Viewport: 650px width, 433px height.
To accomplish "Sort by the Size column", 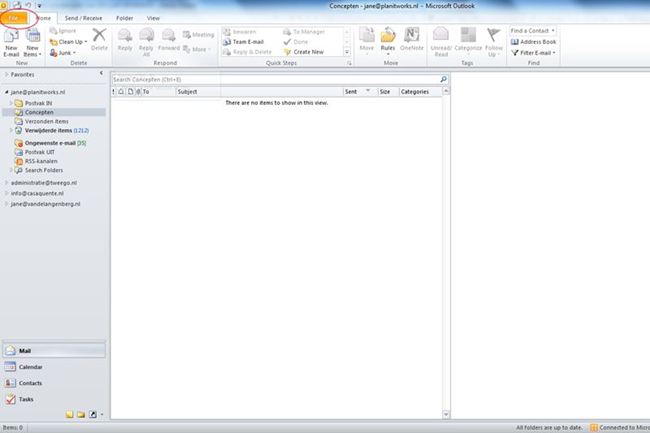I will pos(388,92).
